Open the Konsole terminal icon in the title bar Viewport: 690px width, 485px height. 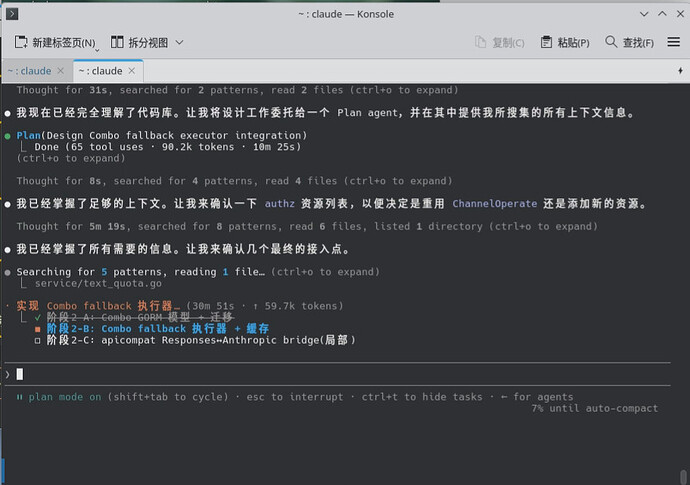click(x=12, y=14)
